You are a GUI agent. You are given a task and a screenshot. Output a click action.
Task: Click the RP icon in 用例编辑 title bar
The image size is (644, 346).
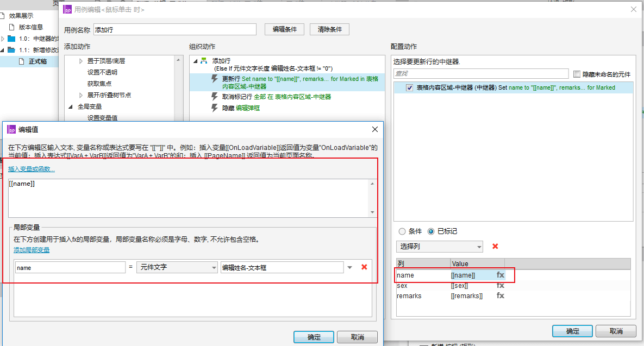(67, 9)
